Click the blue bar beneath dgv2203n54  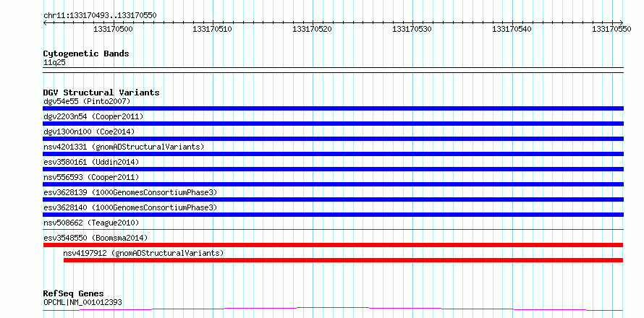(333, 124)
